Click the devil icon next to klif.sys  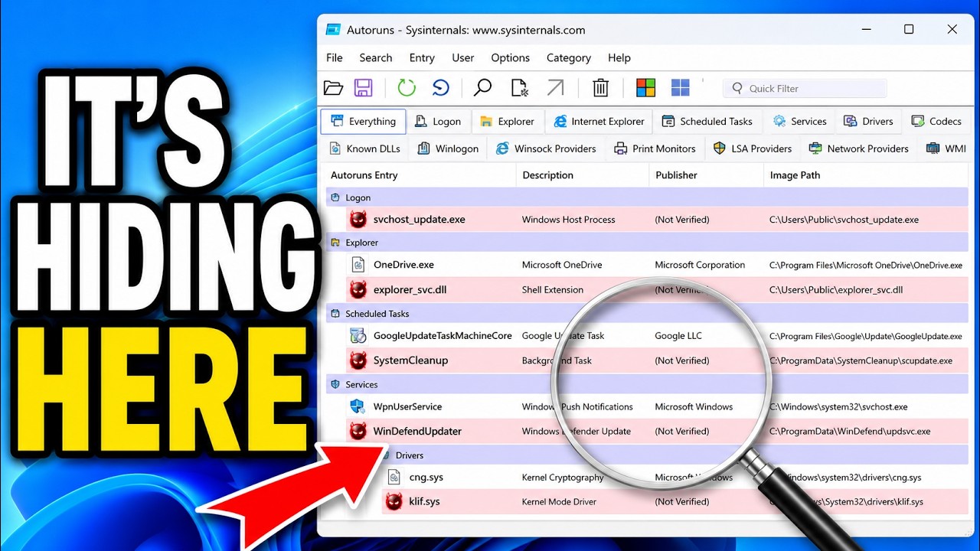394,502
